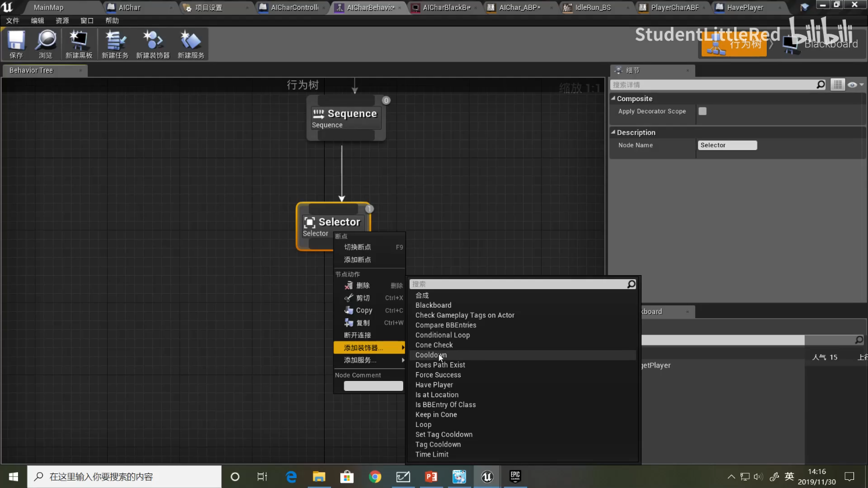Screen dimensions: 868x488
Task: Open the Help (帮助) menu
Action: pos(112,21)
